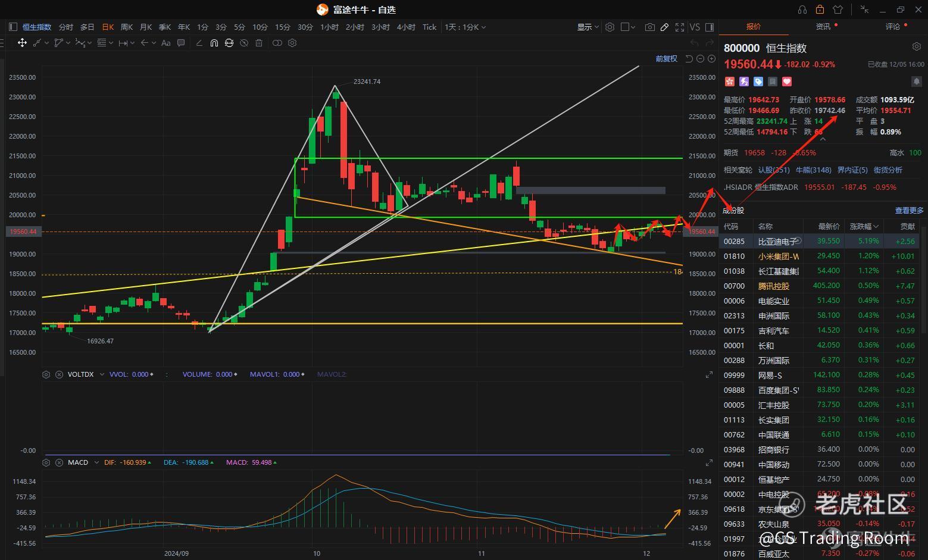Sort constituents by 涨跌幅 column
The image size is (928, 560).
click(x=864, y=226)
